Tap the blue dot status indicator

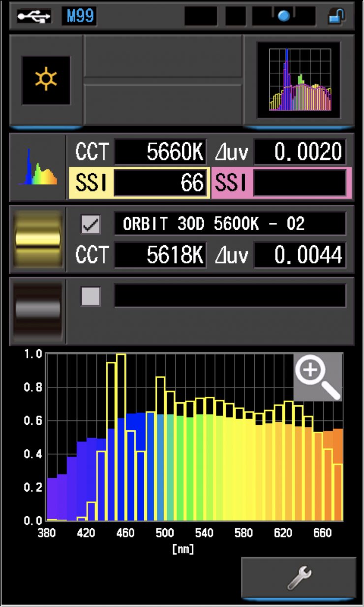pos(283,16)
